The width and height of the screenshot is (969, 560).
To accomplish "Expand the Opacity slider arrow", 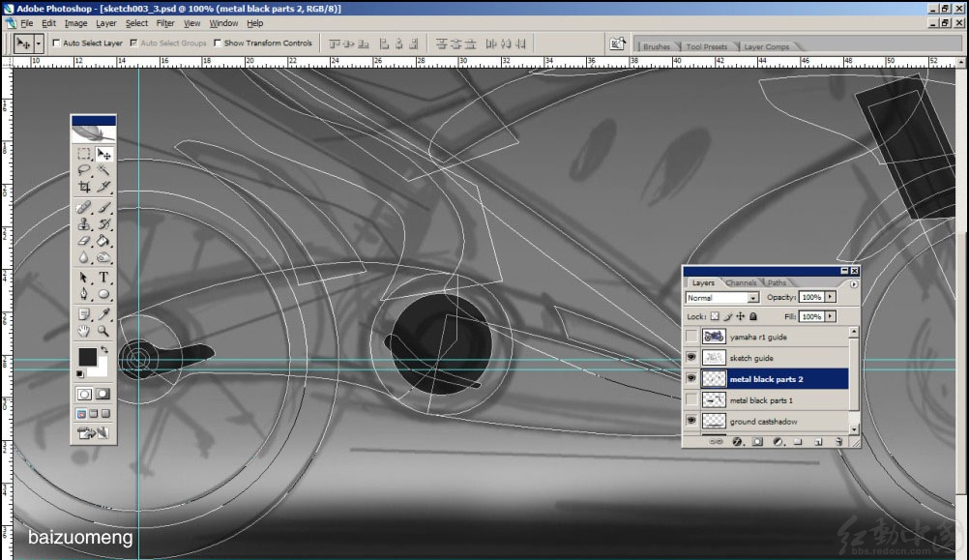I will [x=830, y=297].
